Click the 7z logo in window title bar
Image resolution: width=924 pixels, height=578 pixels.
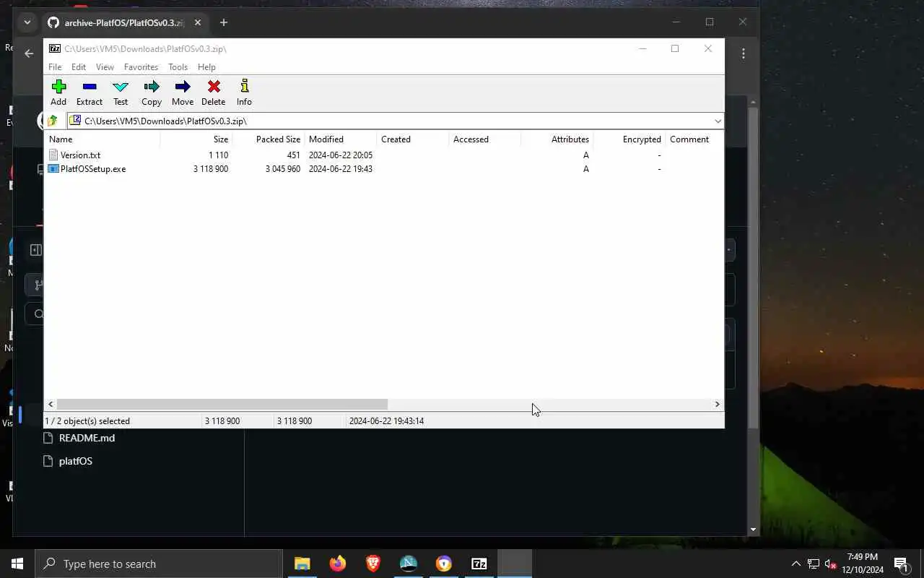click(55, 48)
